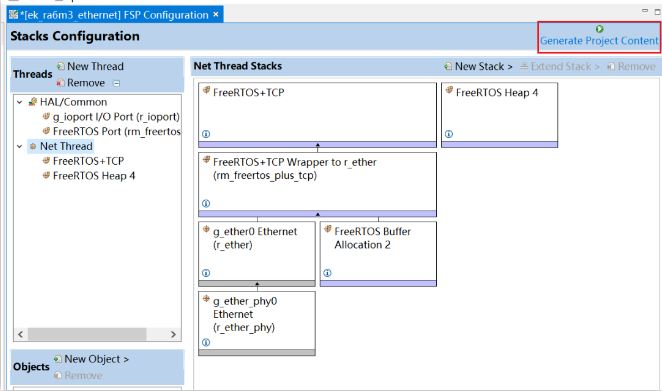Click the New Stack icon
The height and width of the screenshot is (391, 662).
448,66
